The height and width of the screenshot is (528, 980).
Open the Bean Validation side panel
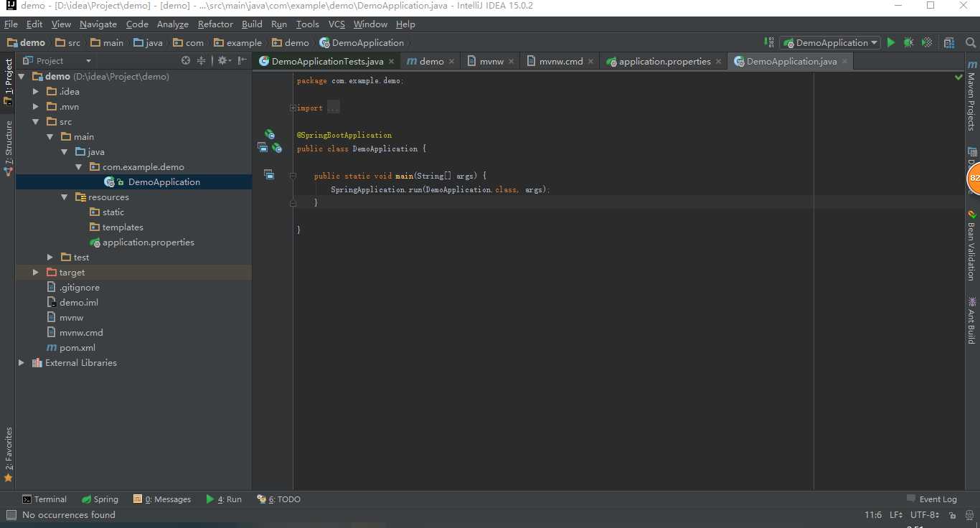coord(972,245)
